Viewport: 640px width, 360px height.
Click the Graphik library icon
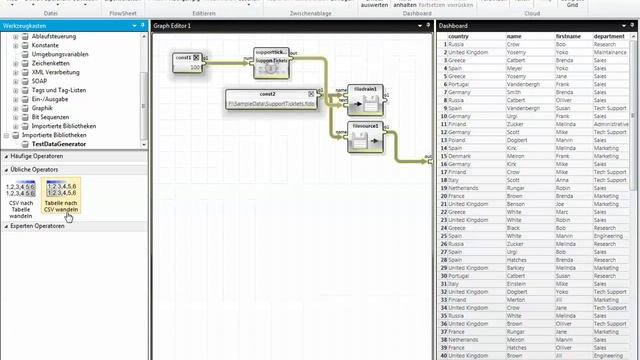[x=25, y=108]
